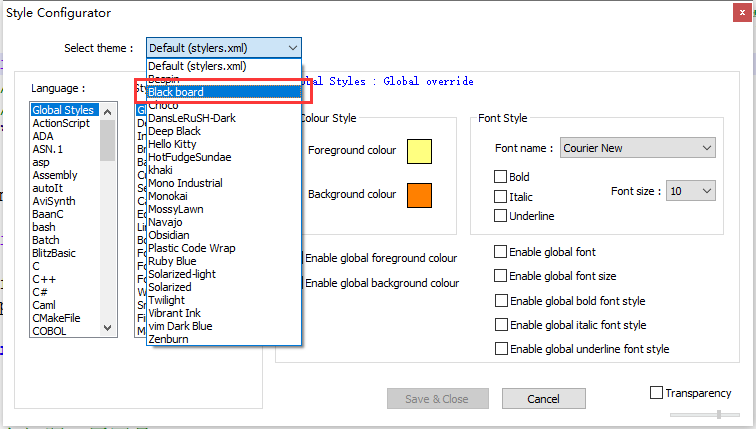The width and height of the screenshot is (756, 429).
Task: Select the Twilight theme
Action: point(224,300)
